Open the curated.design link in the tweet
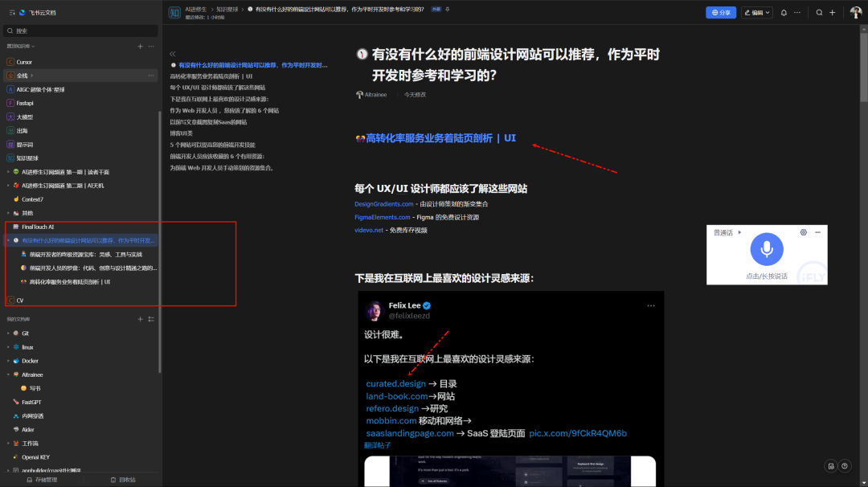Screen dimensions: 868x487 pos(395,383)
